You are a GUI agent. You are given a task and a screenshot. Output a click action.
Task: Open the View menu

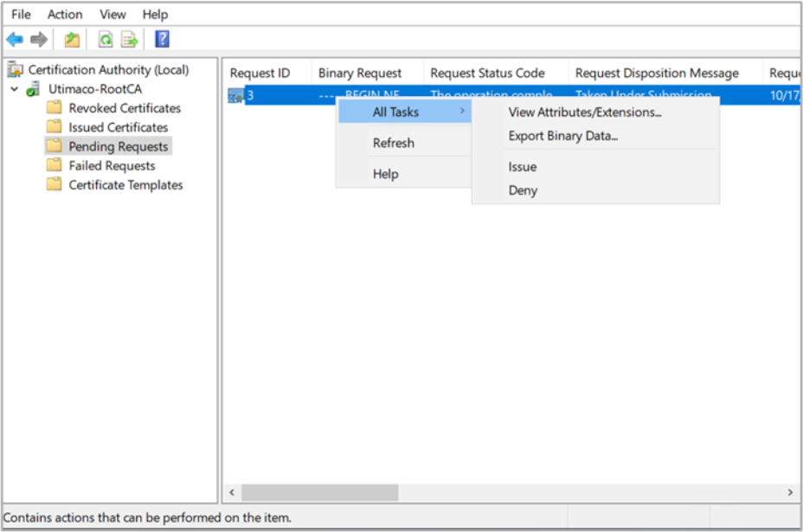point(112,15)
